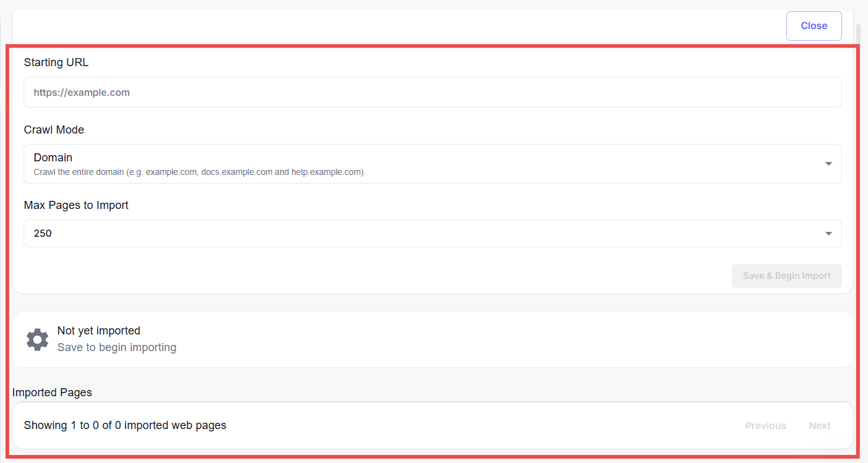The width and height of the screenshot is (868, 463).
Task: Click the crawl entire domain description text
Action: (198, 172)
